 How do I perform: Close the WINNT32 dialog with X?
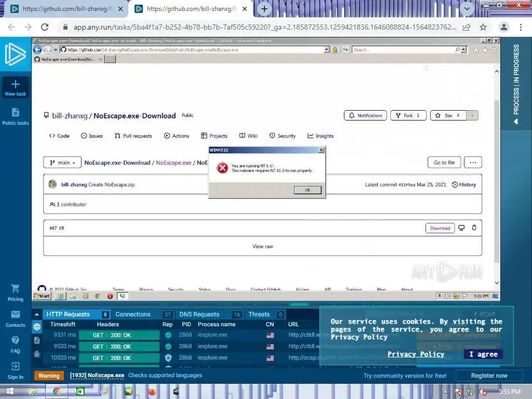321,150
